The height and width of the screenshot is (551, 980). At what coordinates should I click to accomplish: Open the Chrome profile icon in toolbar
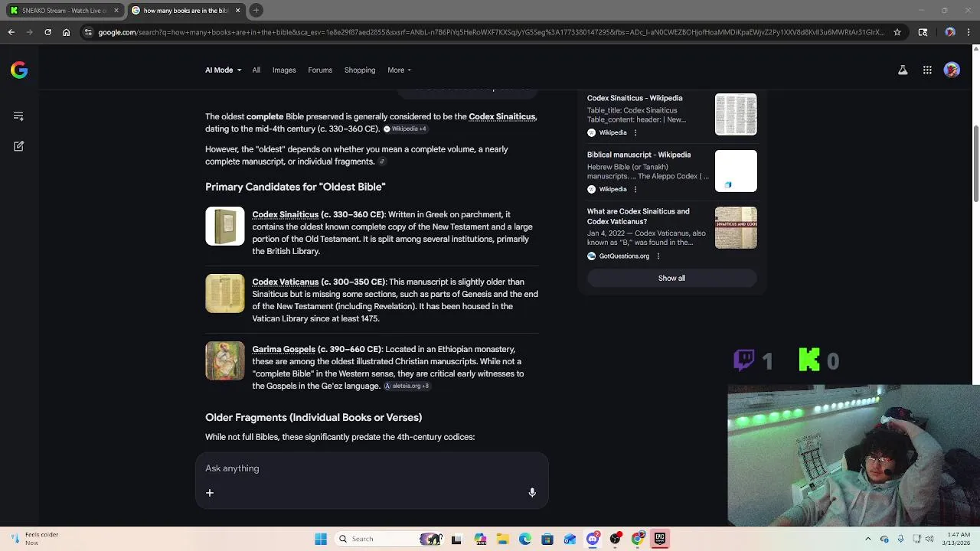[950, 32]
